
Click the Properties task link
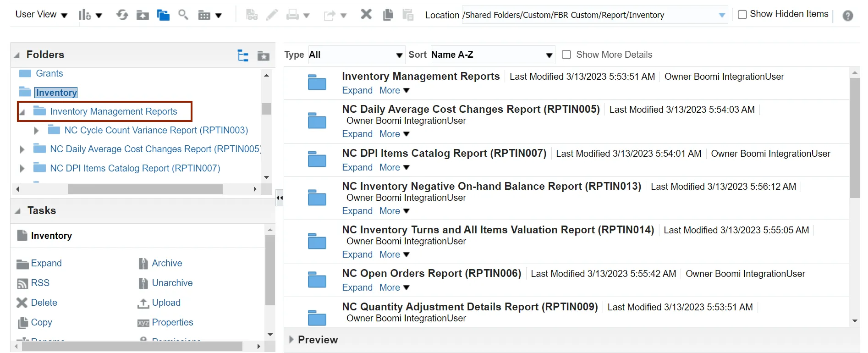coord(172,322)
